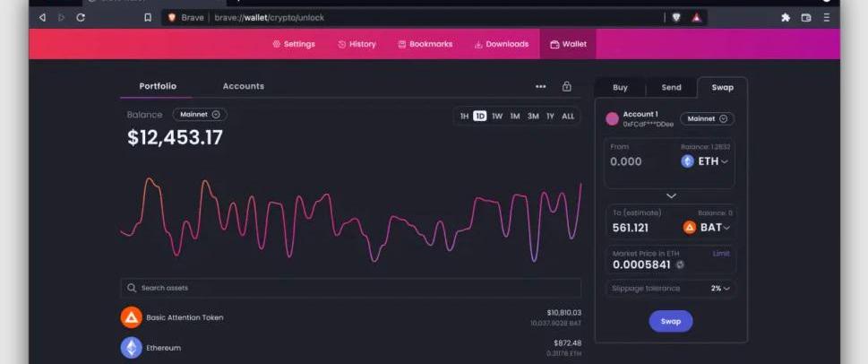Reload the page with the refresh icon
Viewport: 868px width, 364px height.
(x=81, y=18)
